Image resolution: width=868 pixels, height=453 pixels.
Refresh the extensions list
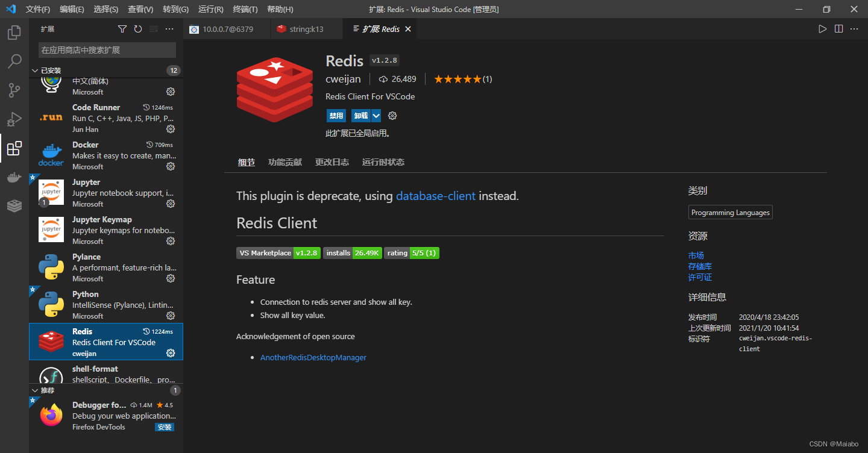pyautogui.click(x=138, y=29)
